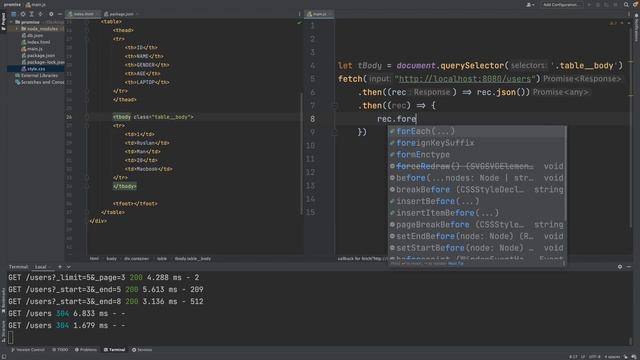
Task: Open Scratches and Consoles node
Action: [40, 82]
